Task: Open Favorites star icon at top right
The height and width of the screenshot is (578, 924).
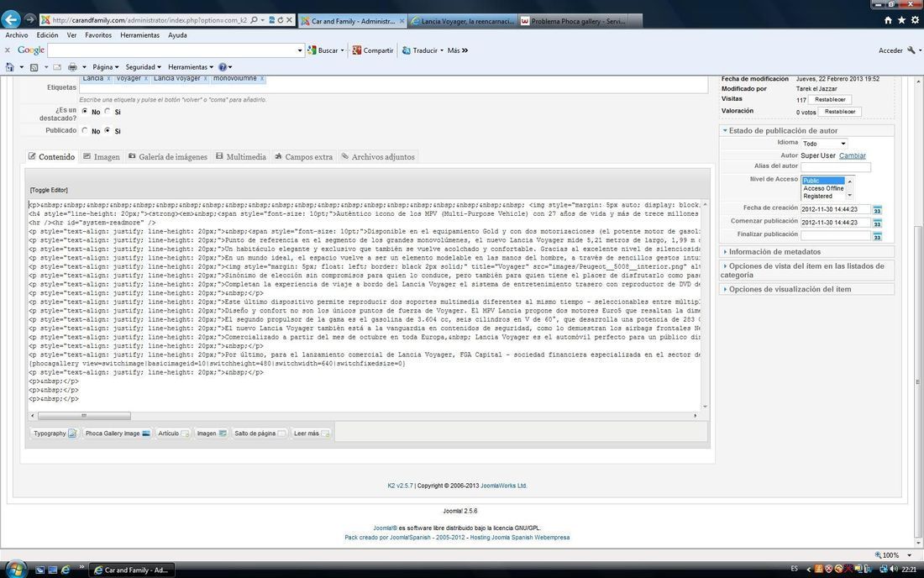Action: [901, 20]
